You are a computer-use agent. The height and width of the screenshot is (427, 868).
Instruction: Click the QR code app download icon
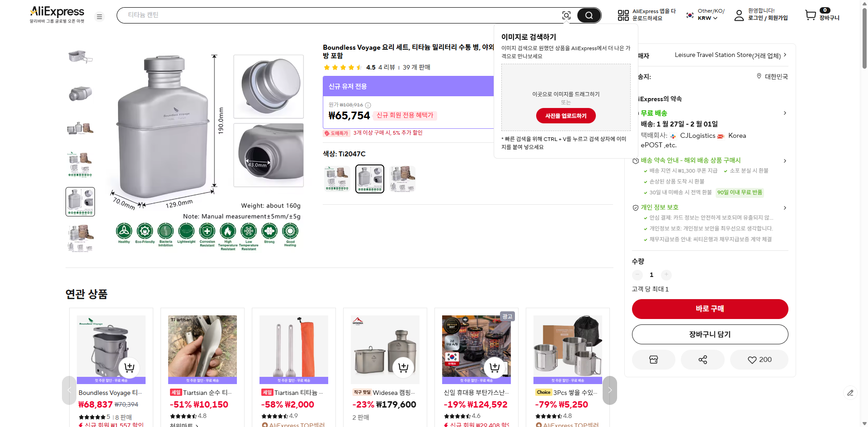[x=623, y=15]
